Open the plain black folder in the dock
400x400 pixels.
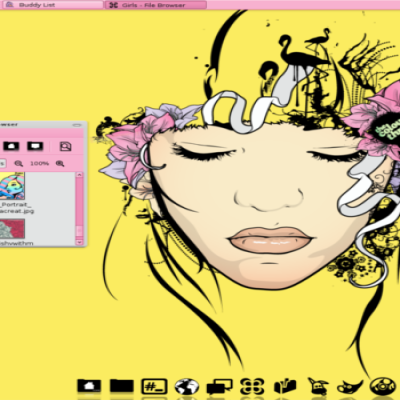pyautogui.click(x=122, y=386)
